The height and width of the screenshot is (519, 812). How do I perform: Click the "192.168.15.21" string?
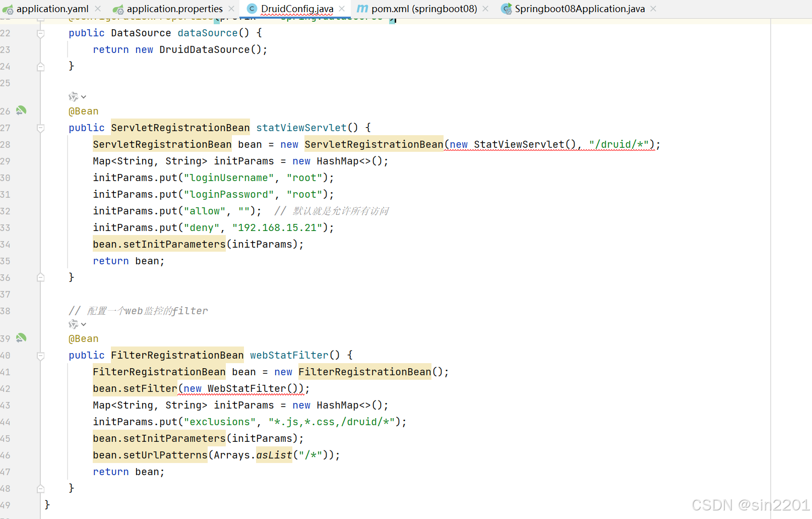tap(277, 227)
